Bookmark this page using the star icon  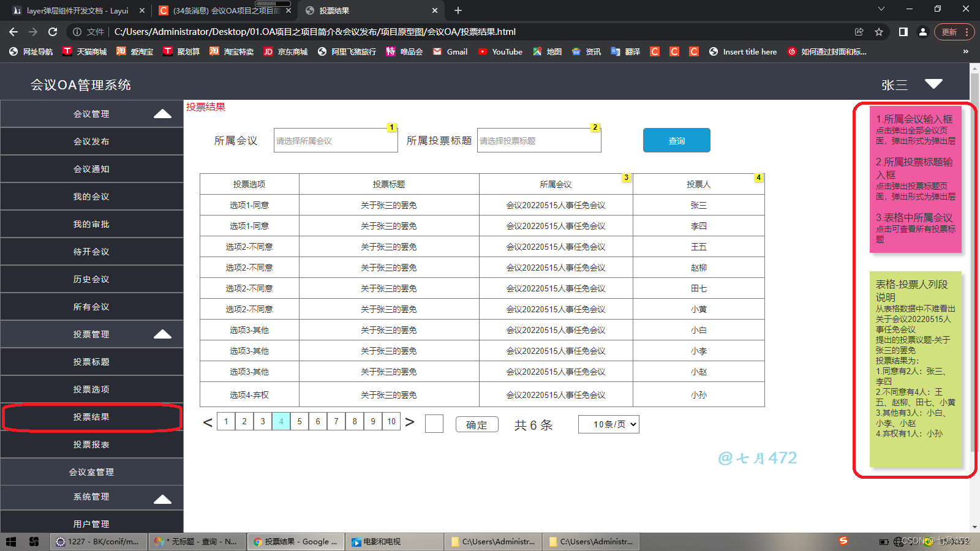880,31
